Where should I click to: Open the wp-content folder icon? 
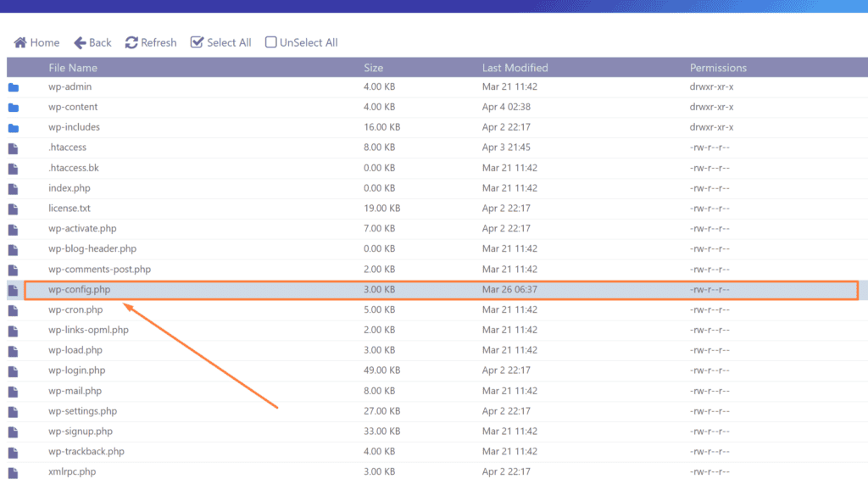point(14,108)
